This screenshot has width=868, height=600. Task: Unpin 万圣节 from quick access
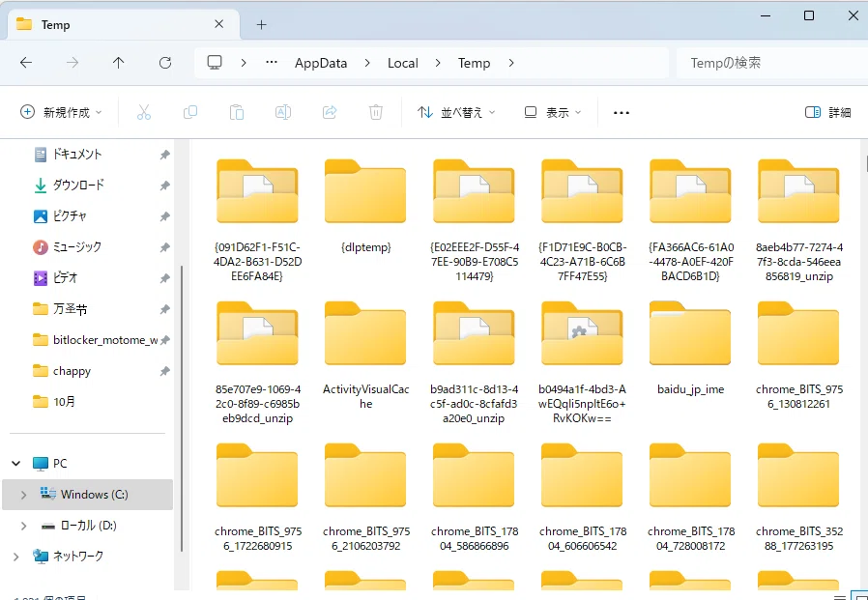[164, 309]
